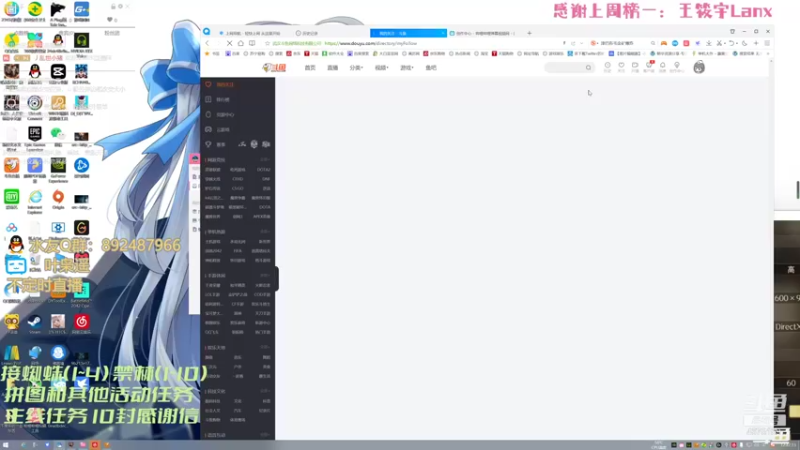Open the browser hamburger menu
This screenshot has width=800, height=450.
pyautogui.click(x=767, y=43)
